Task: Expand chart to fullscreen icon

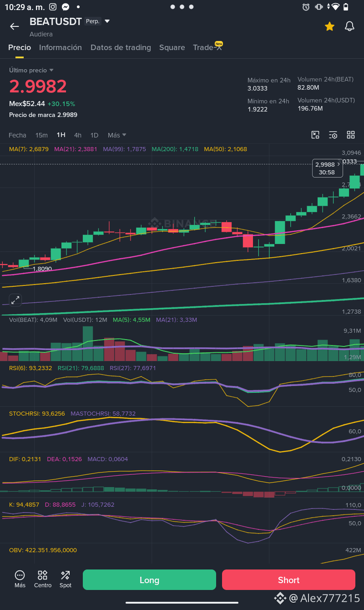Action: [15, 300]
